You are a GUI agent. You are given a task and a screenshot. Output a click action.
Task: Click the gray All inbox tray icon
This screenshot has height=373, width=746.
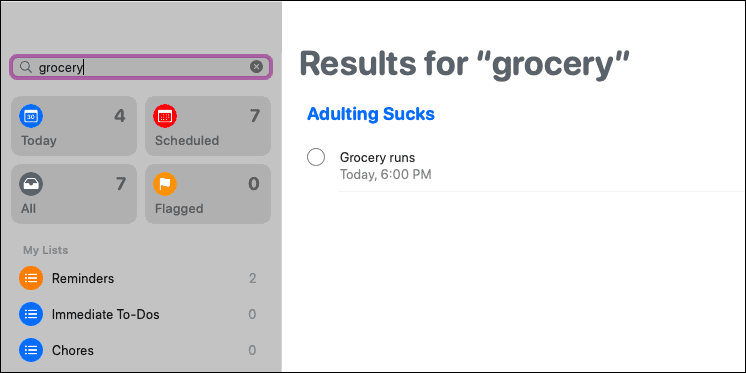[x=31, y=184]
